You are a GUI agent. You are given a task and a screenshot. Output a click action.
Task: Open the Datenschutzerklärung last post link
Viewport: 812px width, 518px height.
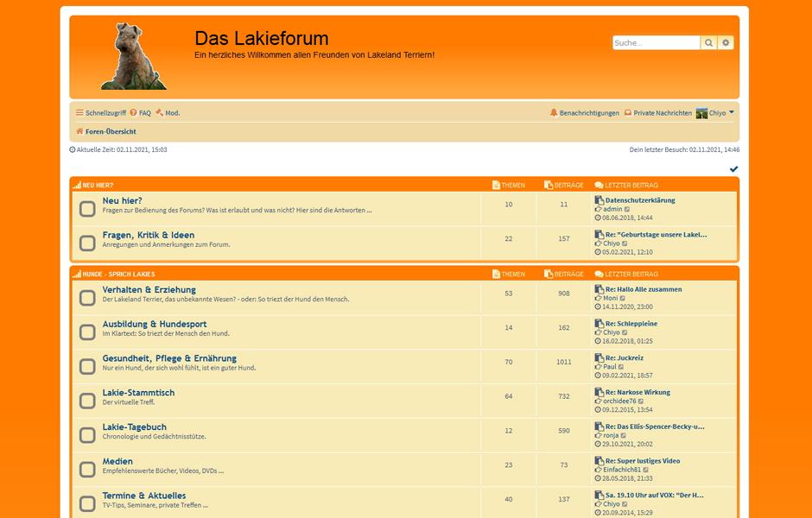tap(640, 200)
